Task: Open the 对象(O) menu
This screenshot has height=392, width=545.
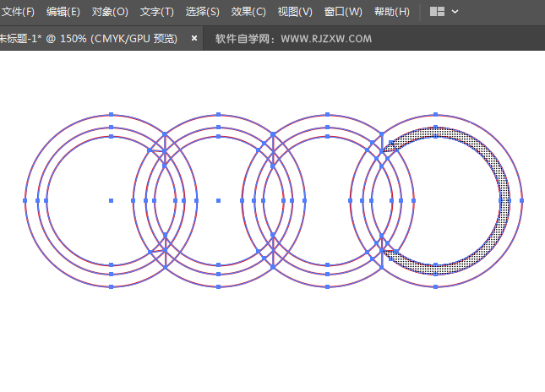Action: coord(110,12)
